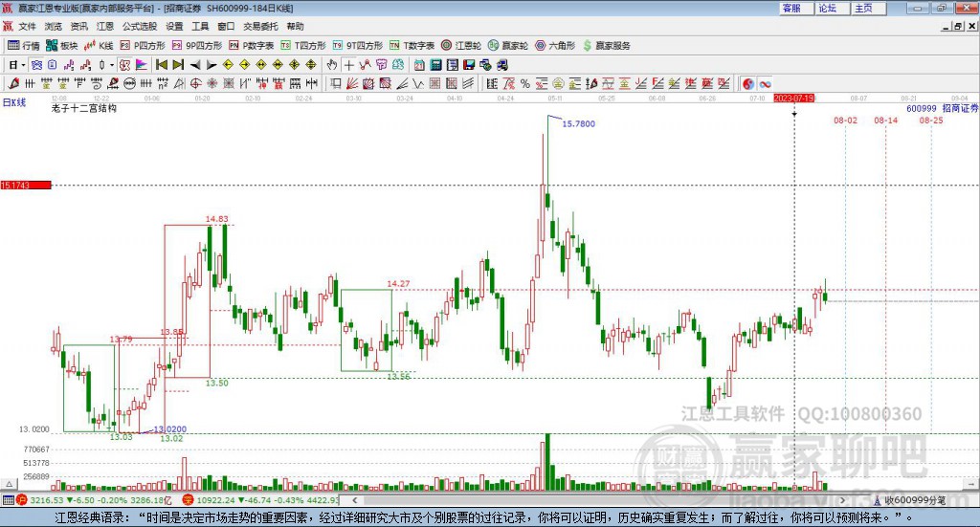Open 赢家服务 with dollar icon
980x527 pixels.
(606, 46)
